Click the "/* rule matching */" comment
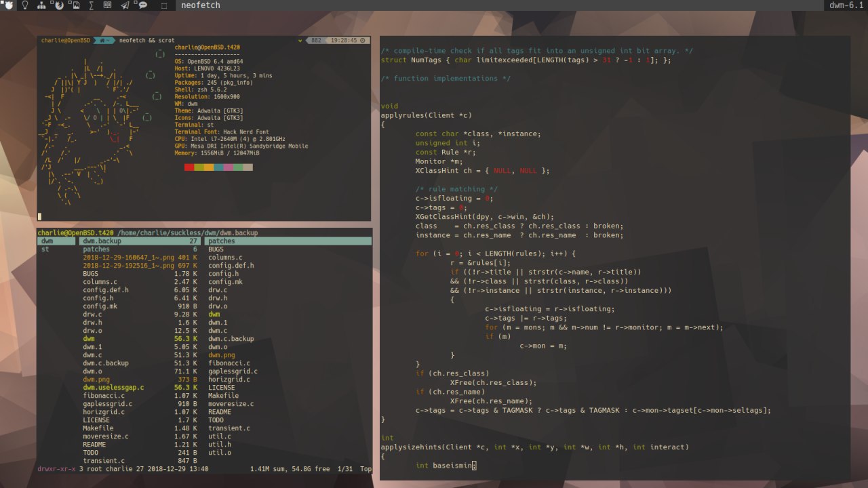868x488 pixels. point(456,189)
